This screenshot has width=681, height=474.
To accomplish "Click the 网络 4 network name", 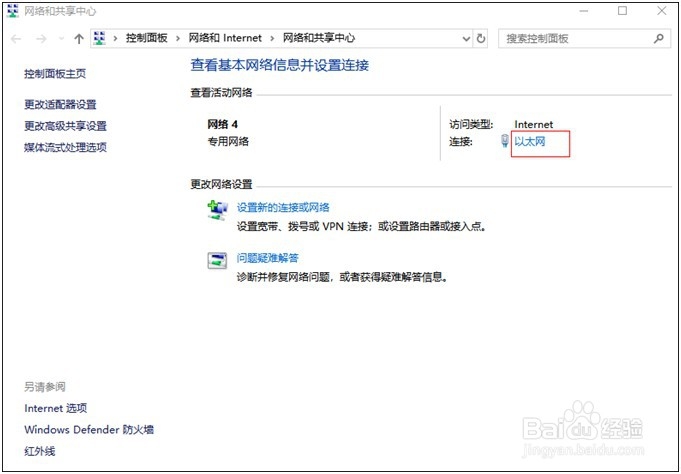I will click(222, 125).
